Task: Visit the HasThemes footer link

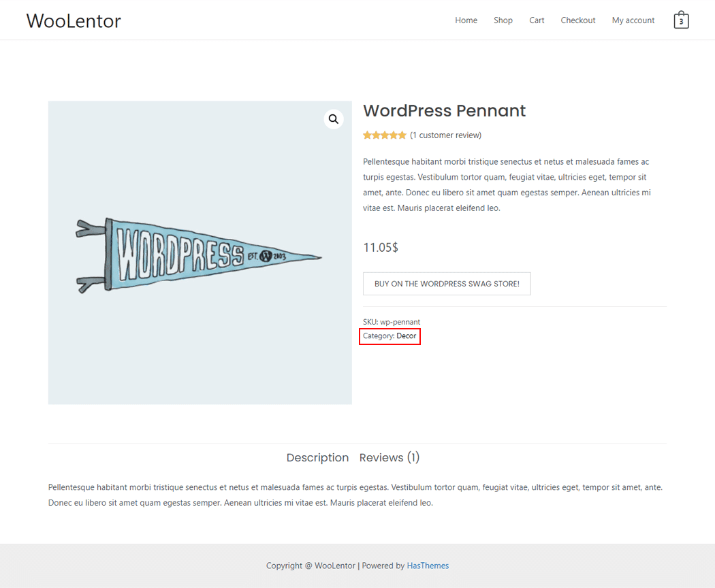Action: [428, 566]
